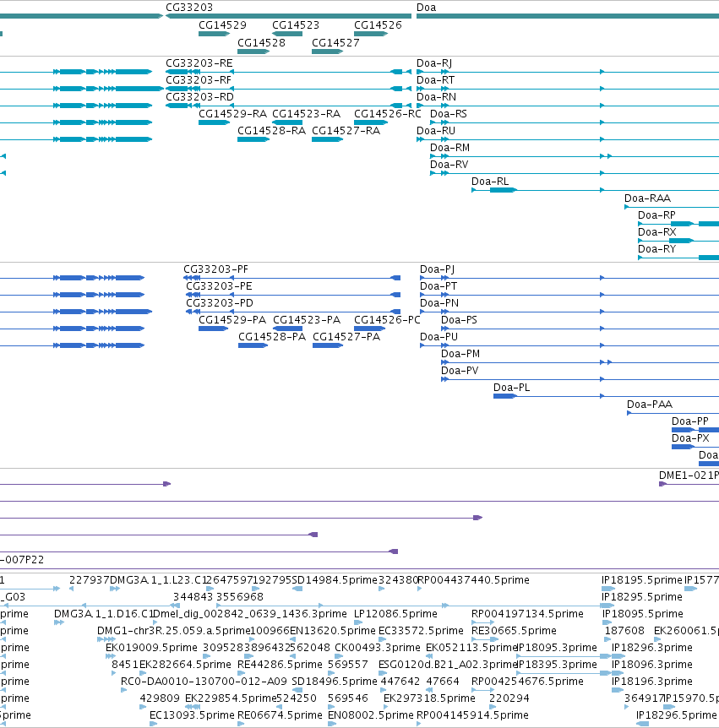Screen dimensions: 719x728
Task: Select the Doa-PT protein
Action: pyautogui.click(x=438, y=286)
